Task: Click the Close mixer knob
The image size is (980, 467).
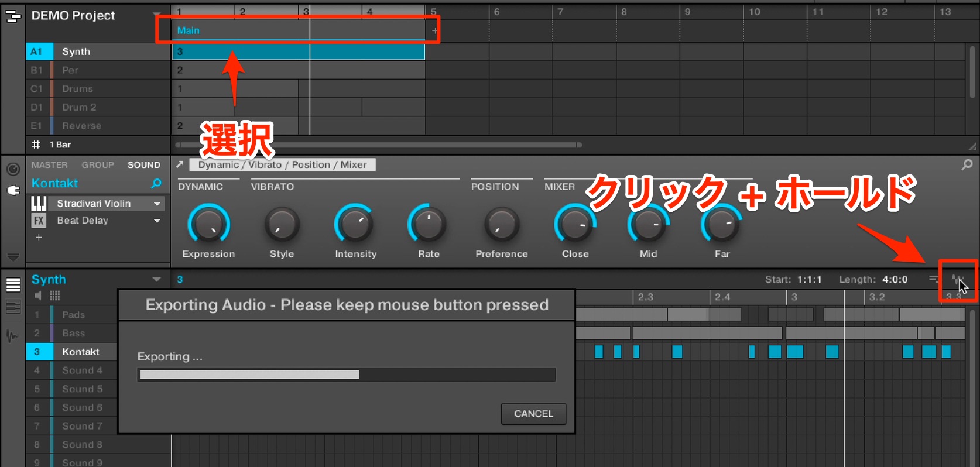Action: point(575,225)
